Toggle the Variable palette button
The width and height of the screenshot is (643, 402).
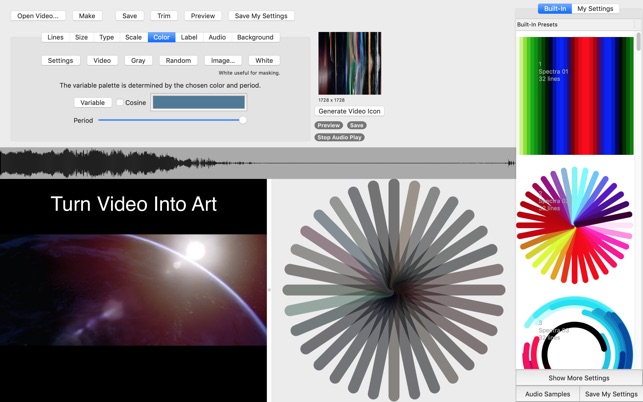click(92, 102)
